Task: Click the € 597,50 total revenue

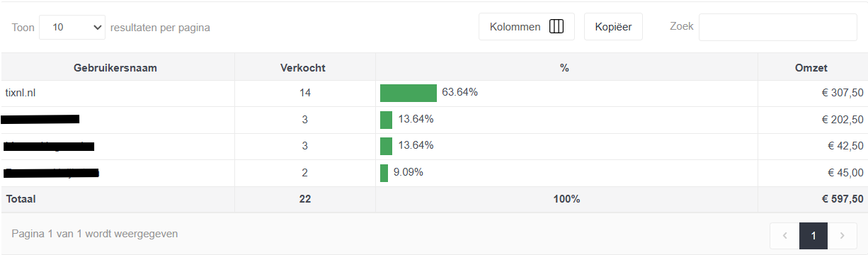Action: (x=843, y=199)
